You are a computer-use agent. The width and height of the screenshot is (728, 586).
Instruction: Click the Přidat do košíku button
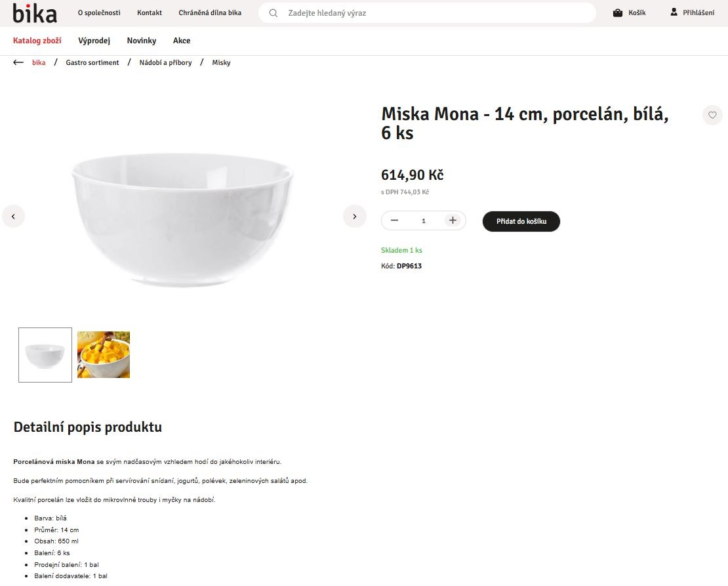click(x=521, y=221)
